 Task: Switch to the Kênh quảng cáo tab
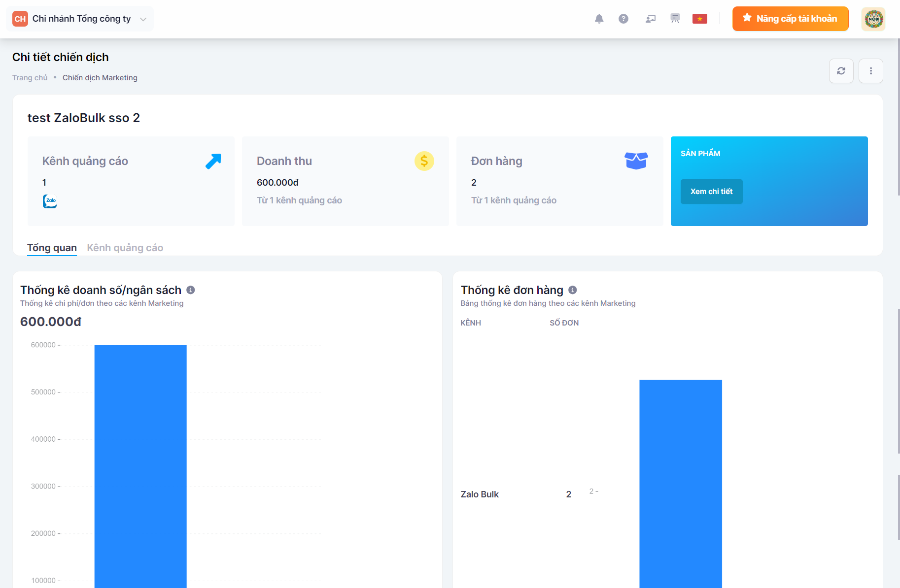pyautogui.click(x=125, y=248)
